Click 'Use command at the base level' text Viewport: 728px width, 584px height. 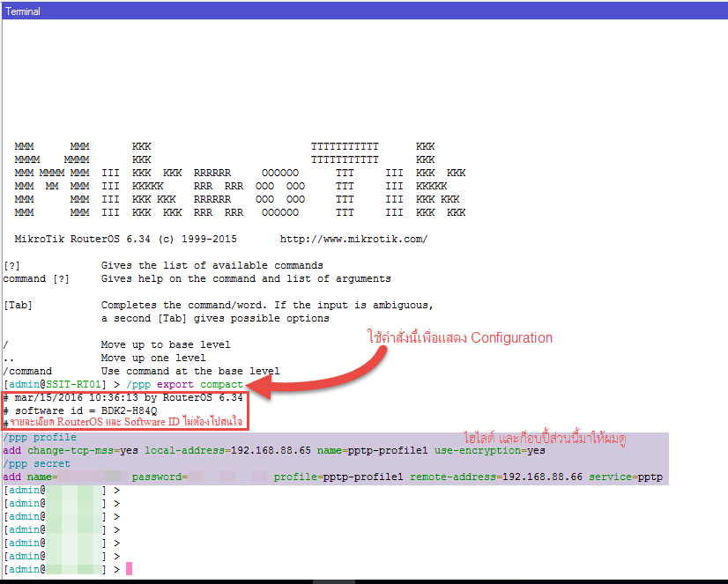tap(190, 371)
